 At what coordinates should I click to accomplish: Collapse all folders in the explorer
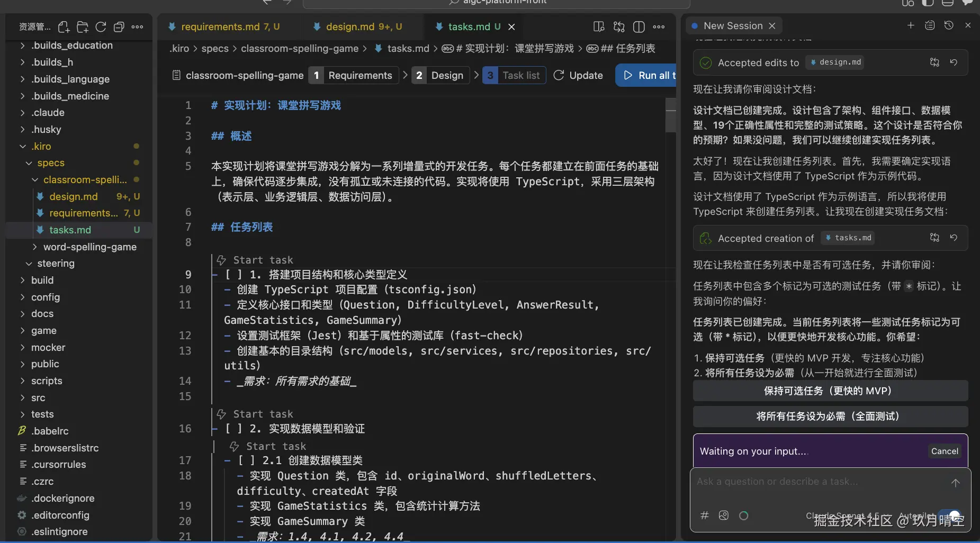[x=119, y=26]
